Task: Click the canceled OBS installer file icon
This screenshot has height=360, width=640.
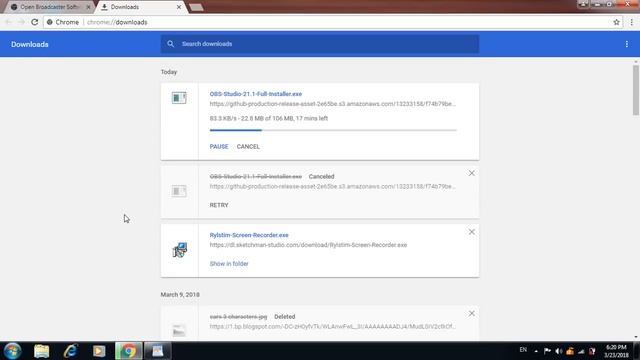Action: 179,191
